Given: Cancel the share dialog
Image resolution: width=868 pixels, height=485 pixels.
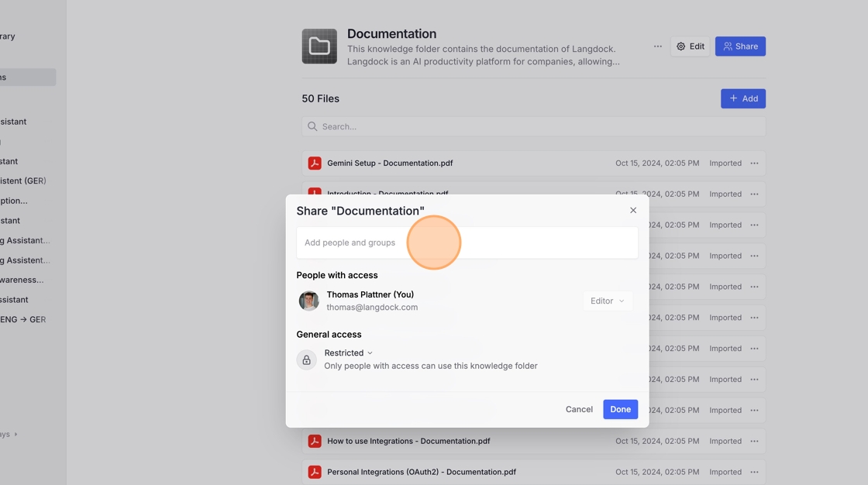Looking at the screenshot, I should click(x=579, y=409).
